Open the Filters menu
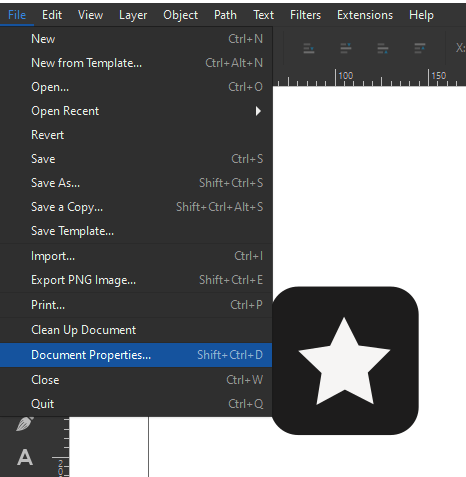466x477 pixels. pyautogui.click(x=305, y=15)
